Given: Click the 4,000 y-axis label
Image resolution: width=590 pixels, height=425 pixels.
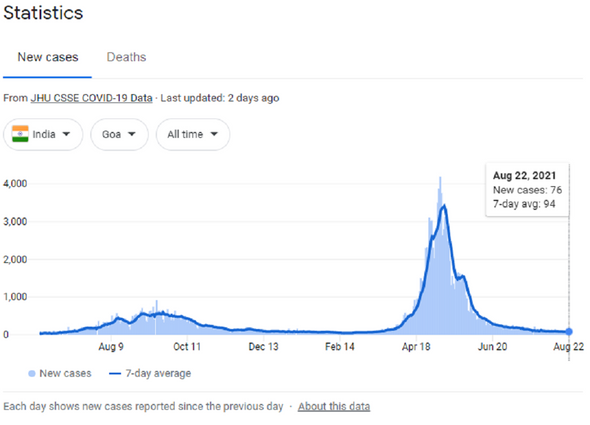Looking at the screenshot, I should (15, 184).
